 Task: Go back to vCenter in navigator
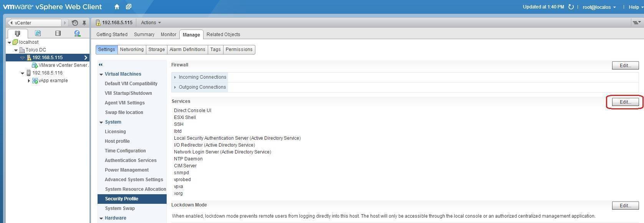(35, 23)
